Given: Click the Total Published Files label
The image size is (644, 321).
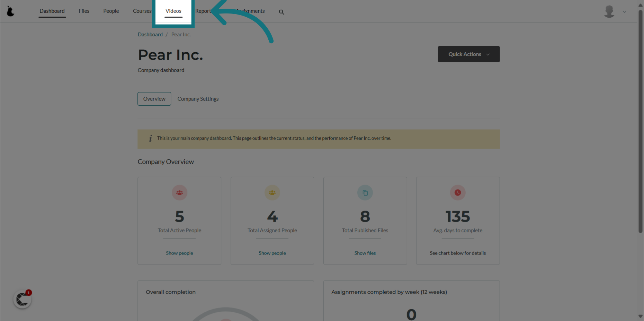Looking at the screenshot, I should click(x=365, y=230).
